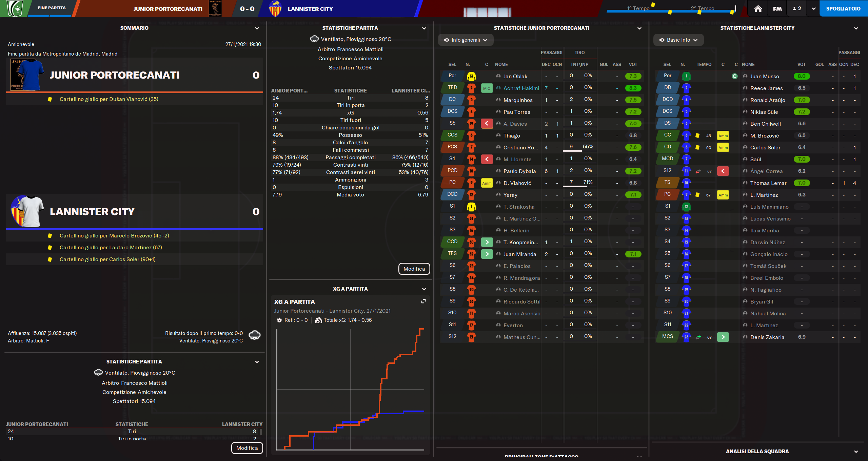Click A. Davies red substituted-off arrow
The height and width of the screenshot is (461, 868).
(487, 124)
